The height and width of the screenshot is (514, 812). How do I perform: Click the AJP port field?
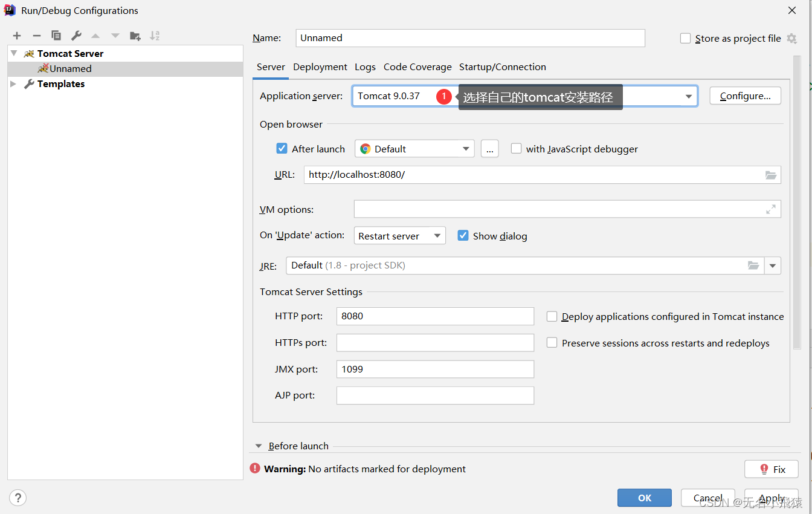[x=435, y=395]
